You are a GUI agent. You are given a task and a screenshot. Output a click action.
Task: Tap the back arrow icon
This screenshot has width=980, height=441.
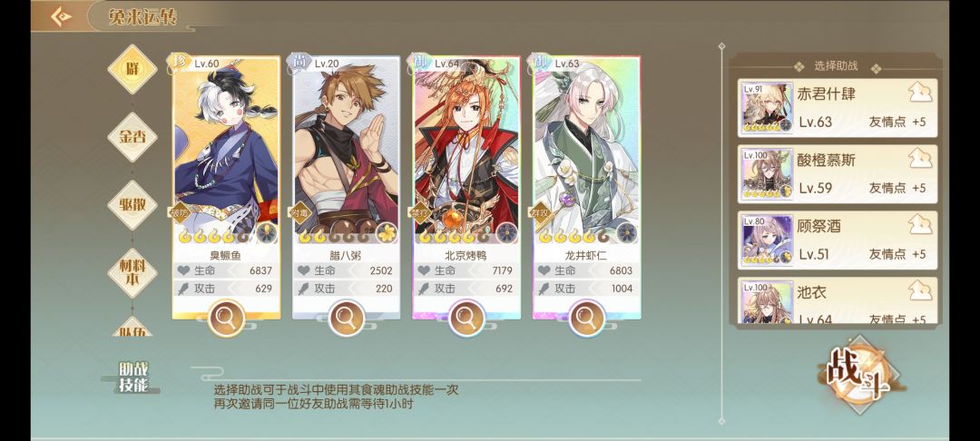click(x=62, y=16)
